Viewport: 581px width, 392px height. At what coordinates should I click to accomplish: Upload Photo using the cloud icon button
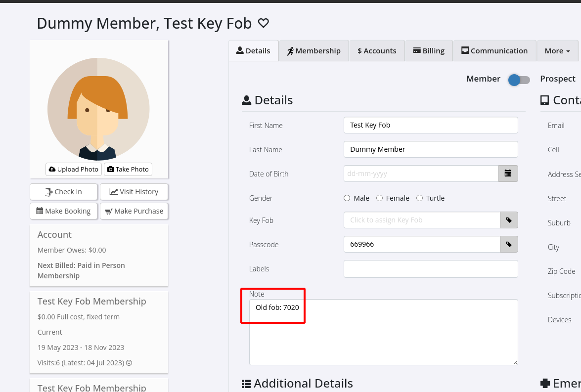74,169
